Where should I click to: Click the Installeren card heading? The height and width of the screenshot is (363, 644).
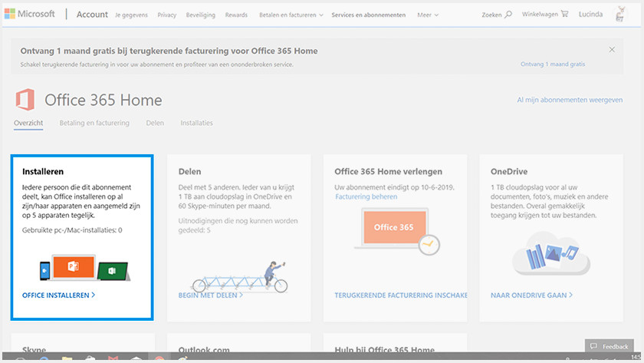point(43,171)
